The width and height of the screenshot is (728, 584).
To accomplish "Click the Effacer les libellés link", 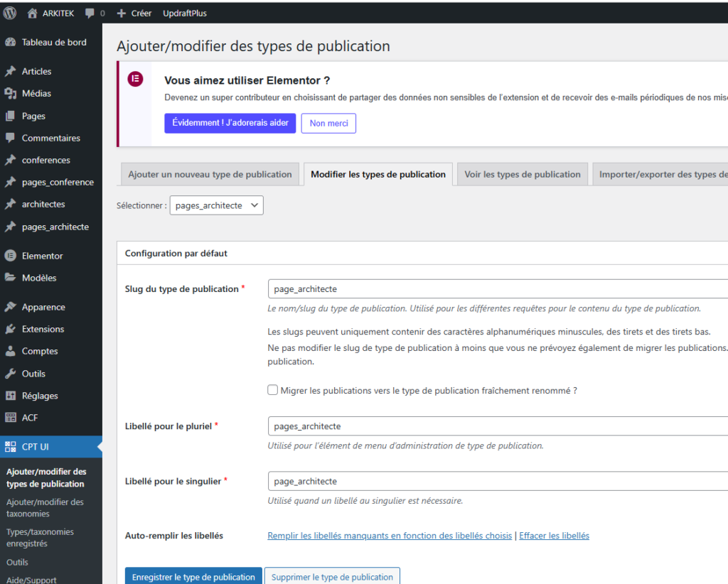I will 554,536.
